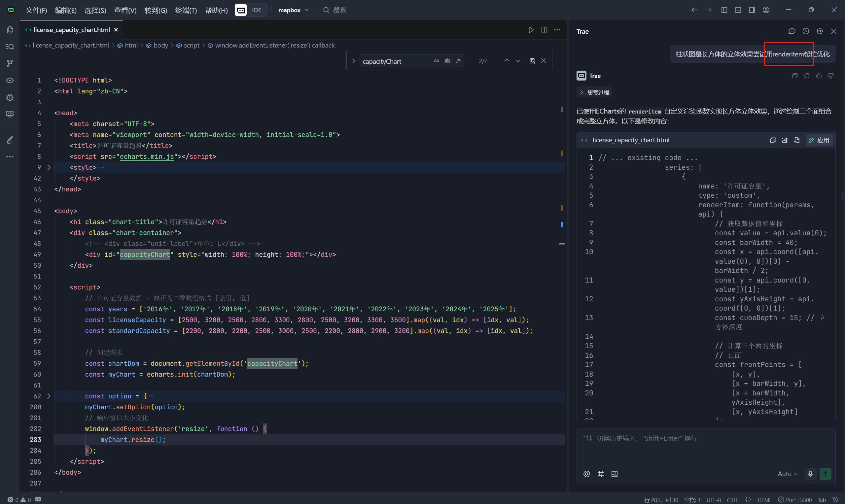Click errors and warnings count in status bar
This screenshot has width=845, height=504.
coord(19,500)
